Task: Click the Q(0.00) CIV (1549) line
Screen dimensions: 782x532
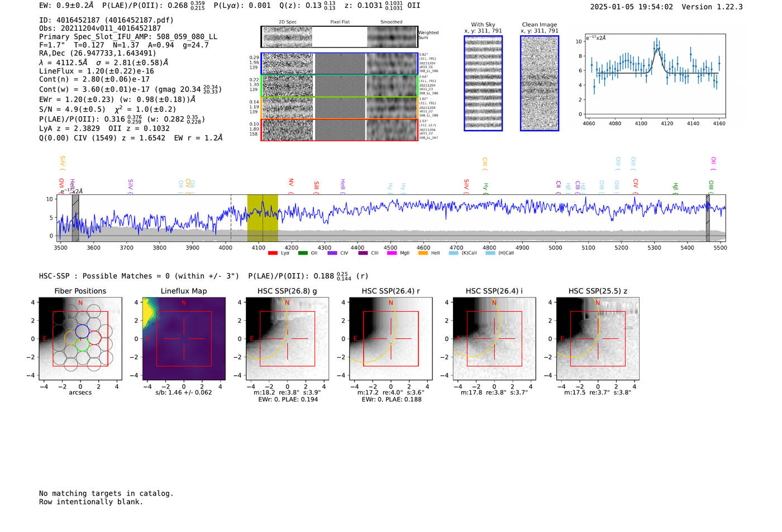Action: (131, 138)
